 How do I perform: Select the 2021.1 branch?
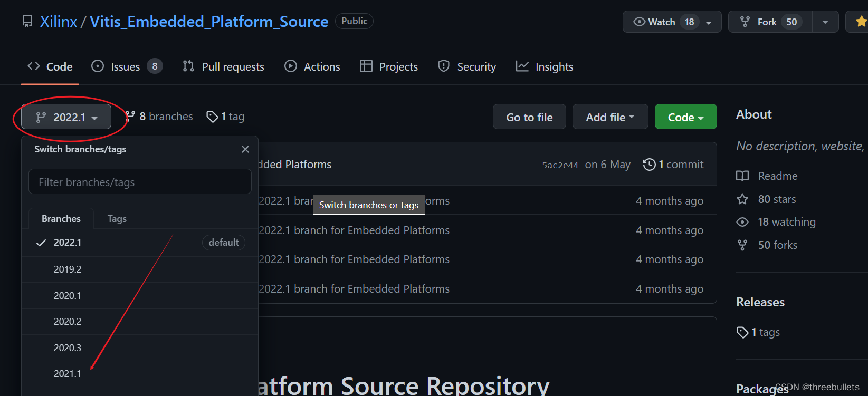pyautogui.click(x=140, y=374)
